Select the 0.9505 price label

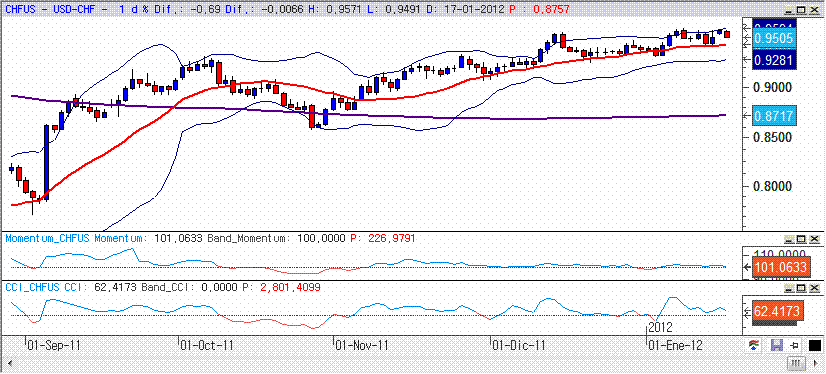tap(773, 38)
